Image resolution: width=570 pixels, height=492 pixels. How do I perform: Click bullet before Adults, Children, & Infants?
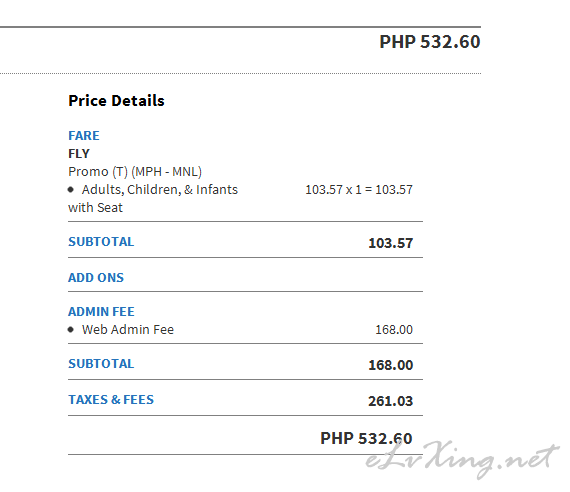tap(71, 189)
